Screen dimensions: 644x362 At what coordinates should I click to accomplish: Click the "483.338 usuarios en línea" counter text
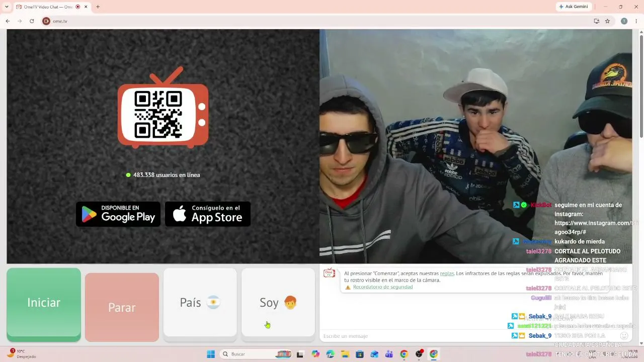click(167, 175)
